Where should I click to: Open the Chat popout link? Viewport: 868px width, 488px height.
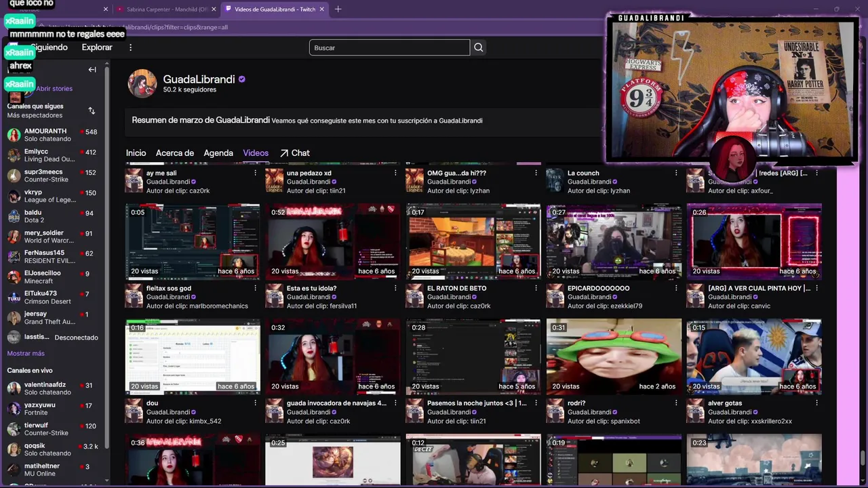pyautogui.click(x=295, y=153)
